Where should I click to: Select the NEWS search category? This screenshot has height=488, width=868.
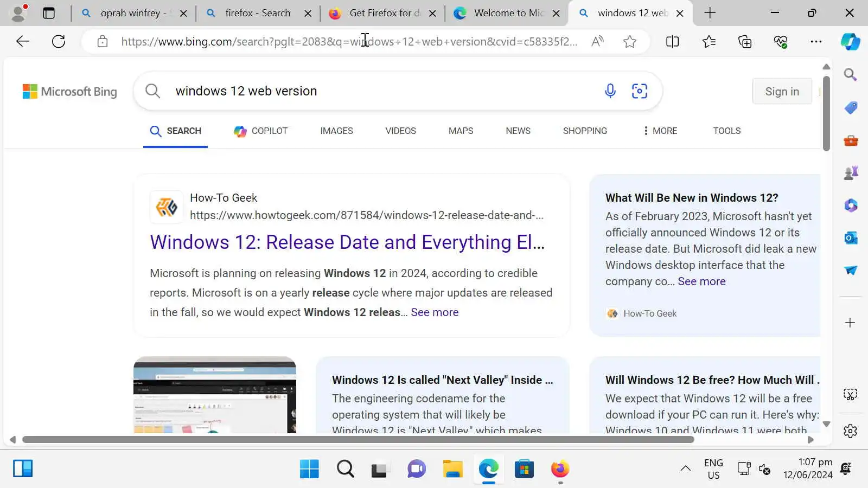(518, 131)
